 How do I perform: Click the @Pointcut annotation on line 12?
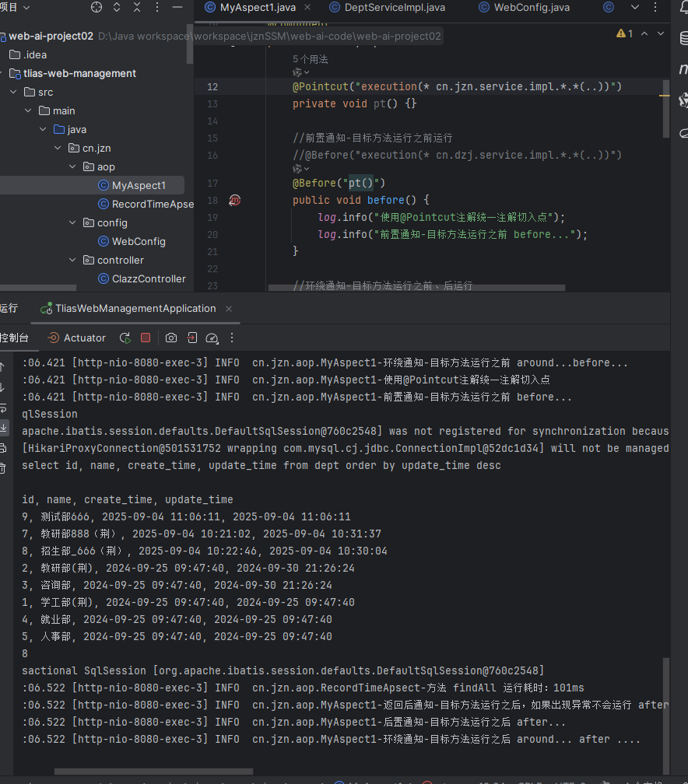(320, 86)
